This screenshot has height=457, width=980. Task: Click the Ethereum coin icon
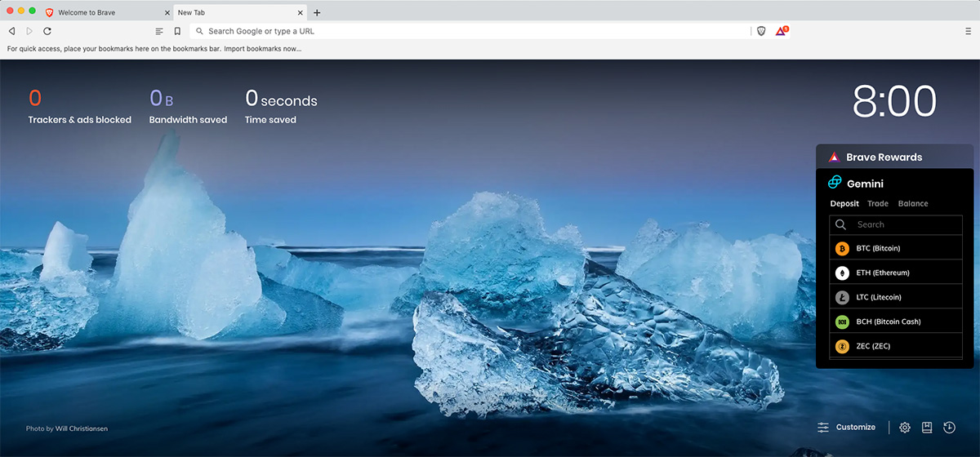[x=842, y=273]
